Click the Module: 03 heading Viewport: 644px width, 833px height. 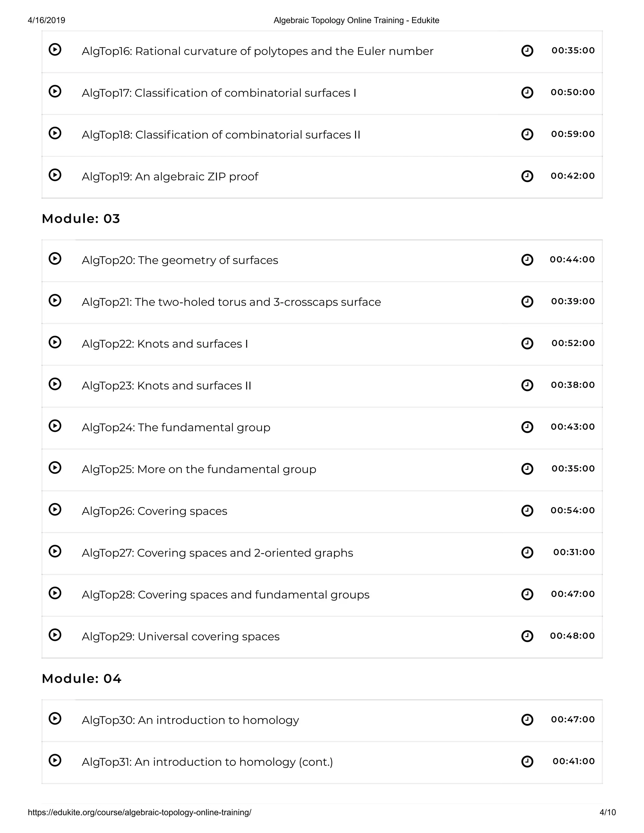point(81,218)
